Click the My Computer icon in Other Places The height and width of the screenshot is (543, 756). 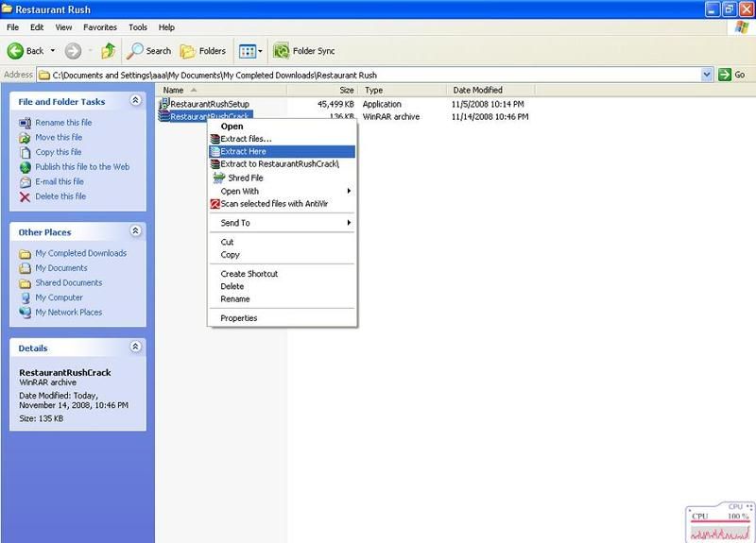click(x=25, y=297)
